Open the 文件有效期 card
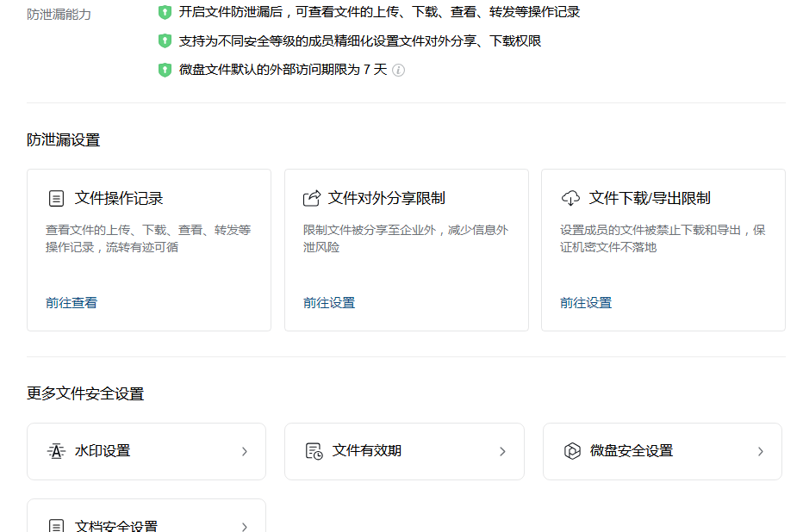 [x=404, y=451]
